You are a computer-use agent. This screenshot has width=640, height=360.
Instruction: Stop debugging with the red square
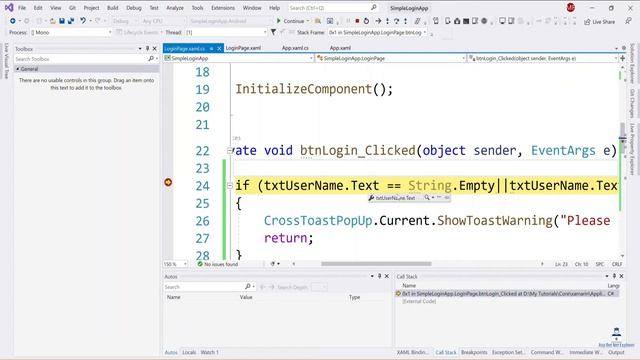click(x=357, y=21)
